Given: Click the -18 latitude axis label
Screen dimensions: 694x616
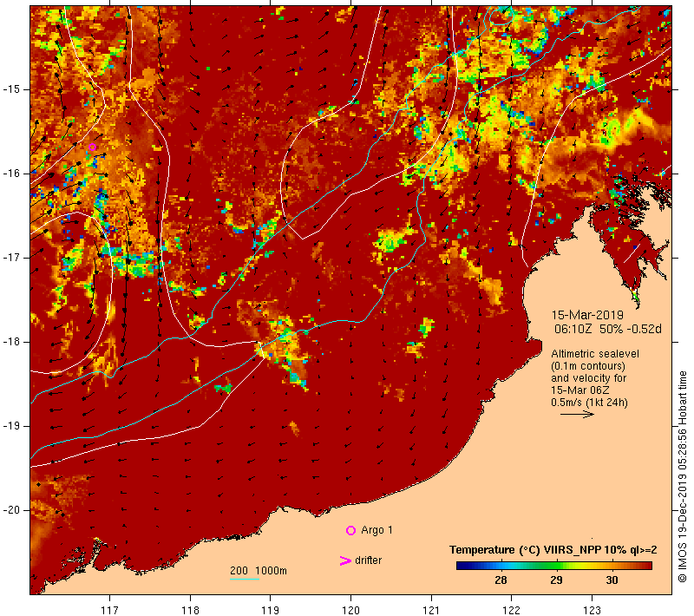Looking at the screenshot, I should (10, 342).
